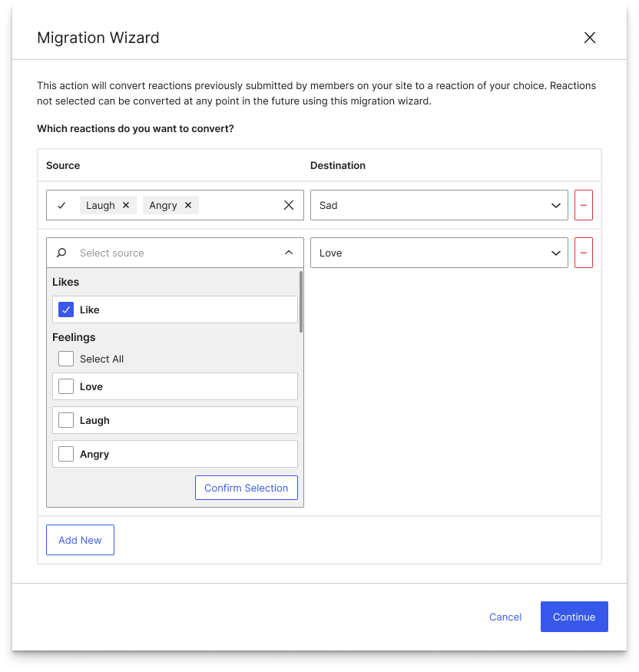This screenshot has width=639, height=672.
Task: Delete the Sad destination row
Action: tap(584, 206)
